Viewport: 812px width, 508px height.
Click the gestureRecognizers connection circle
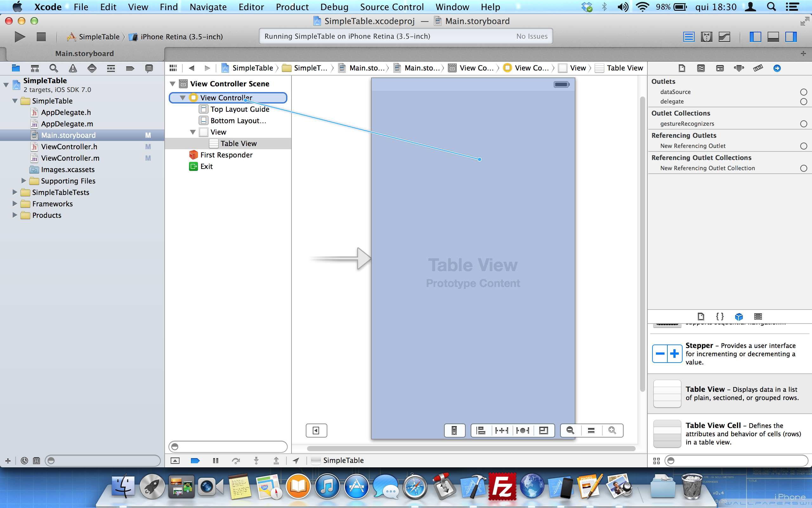tap(803, 124)
